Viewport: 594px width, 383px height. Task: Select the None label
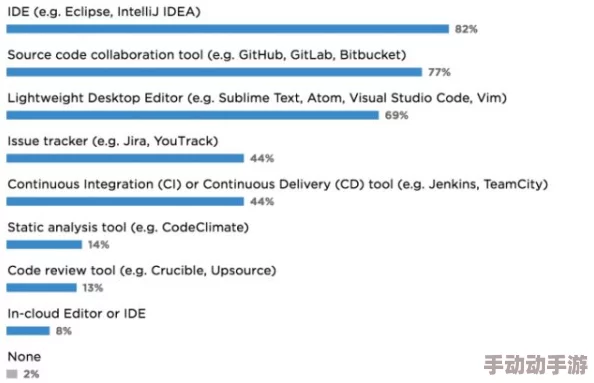[24, 357]
